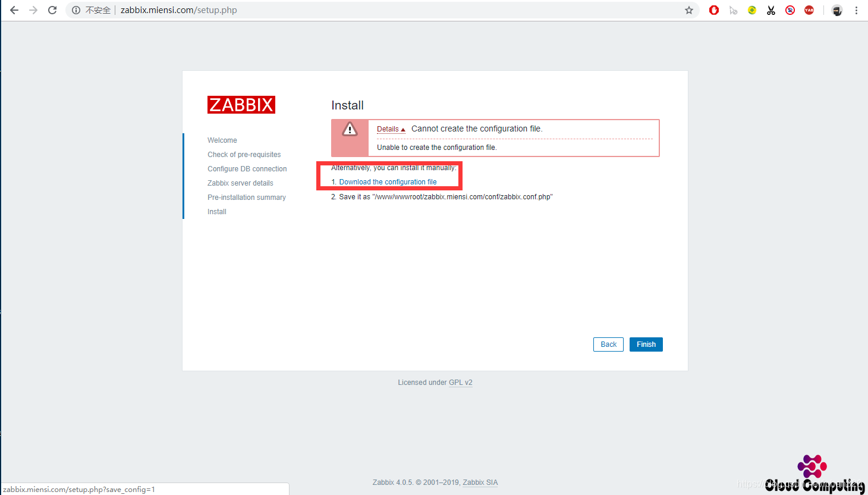
Task: Open site info via the not-secure icon
Action: (76, 10)
